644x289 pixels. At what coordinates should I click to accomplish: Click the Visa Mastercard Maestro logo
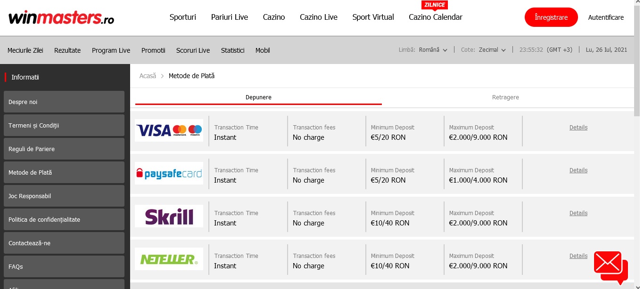(x=169, y=130)
